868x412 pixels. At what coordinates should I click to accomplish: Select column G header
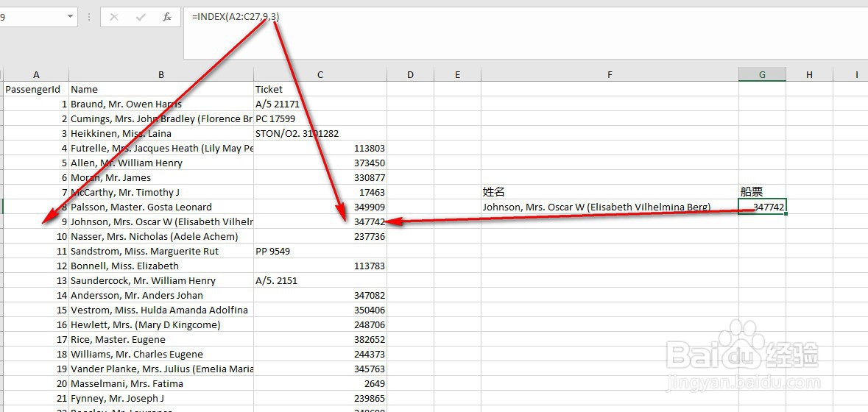[762, 74]
